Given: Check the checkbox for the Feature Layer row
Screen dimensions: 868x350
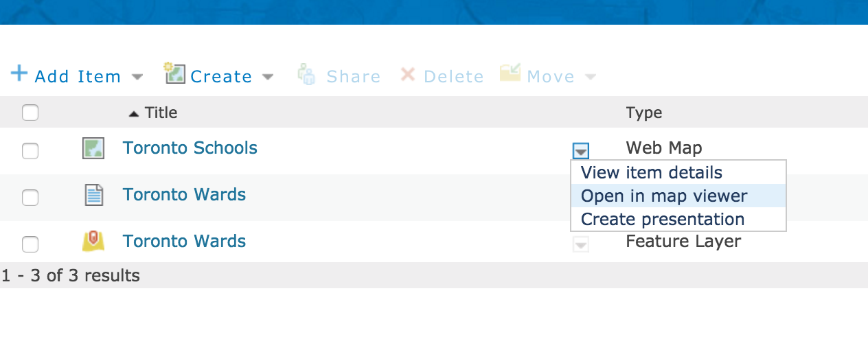Looking at the screenshot, I should (x=30, y=244).
